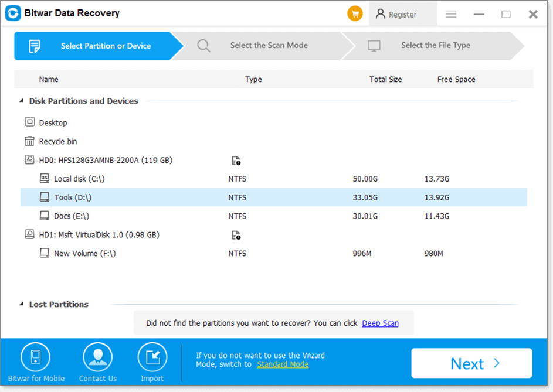This screenshot has height=392, width=553.
Task: Click the Next button
Action: [471, 363]
